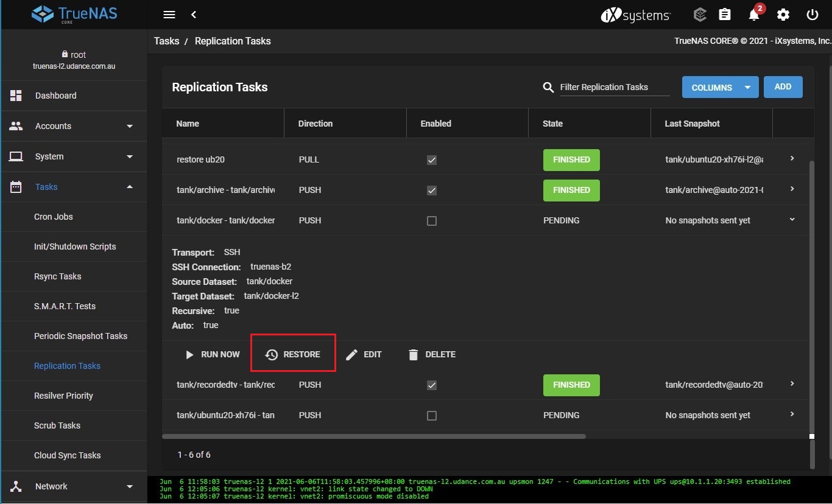Expand the tank/ubuntu20-xh76i row details
The height and width of the screenshot is (504, 832).
792,414
